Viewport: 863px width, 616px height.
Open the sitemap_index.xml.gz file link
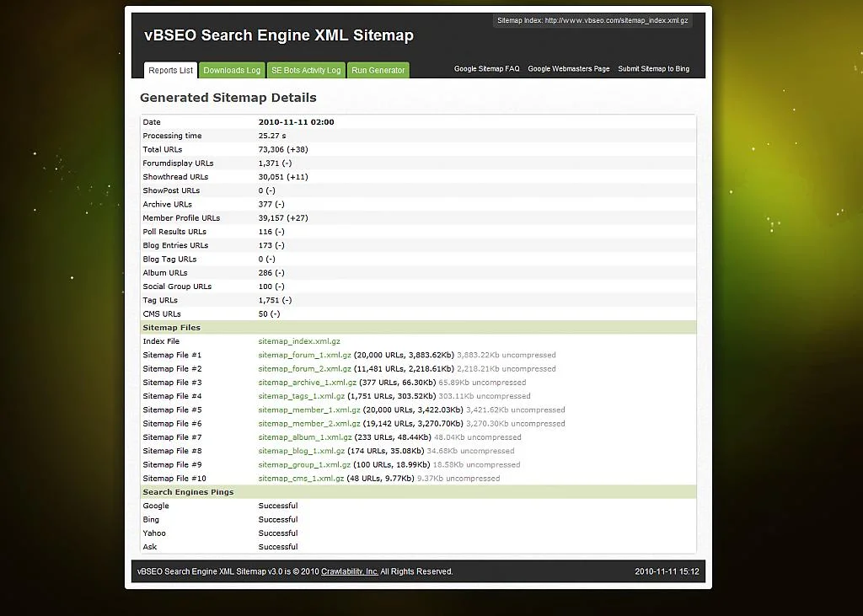[x=299, y=341]
